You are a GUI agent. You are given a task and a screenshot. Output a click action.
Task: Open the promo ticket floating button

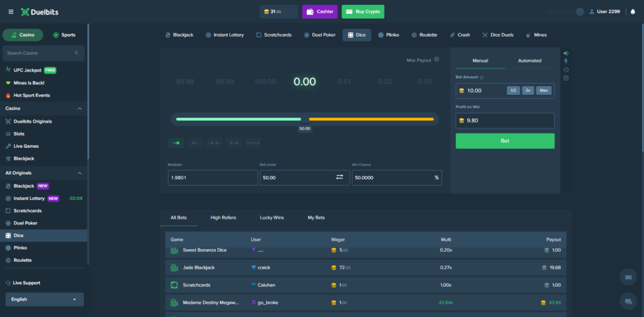tap(628, 277)
